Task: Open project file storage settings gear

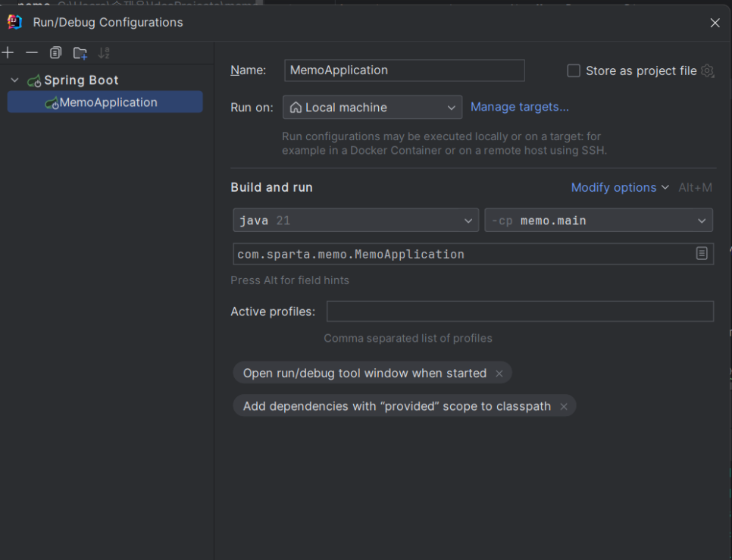Action: coord(707,70)
